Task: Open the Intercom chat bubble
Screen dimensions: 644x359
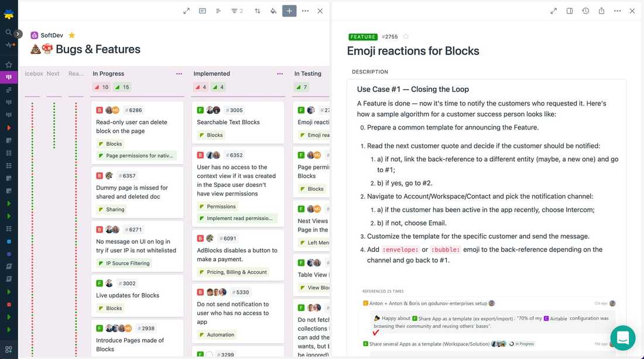Action: coord(622,338)
